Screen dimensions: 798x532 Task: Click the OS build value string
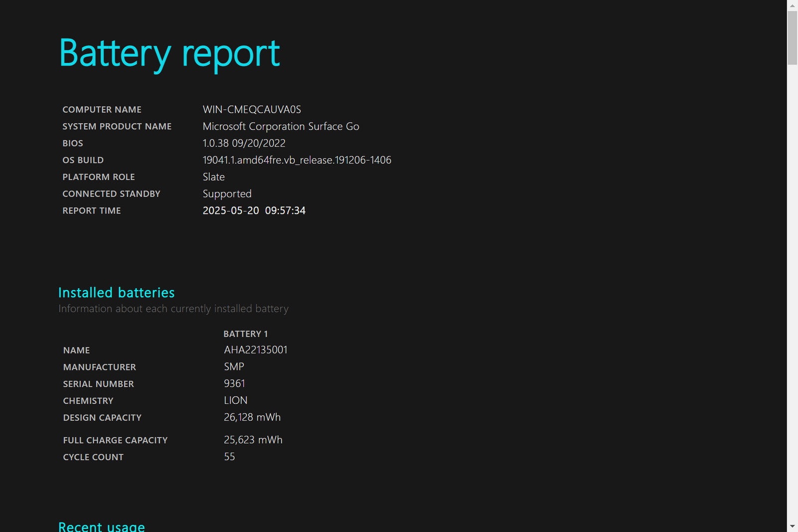[x=297, y=160]
